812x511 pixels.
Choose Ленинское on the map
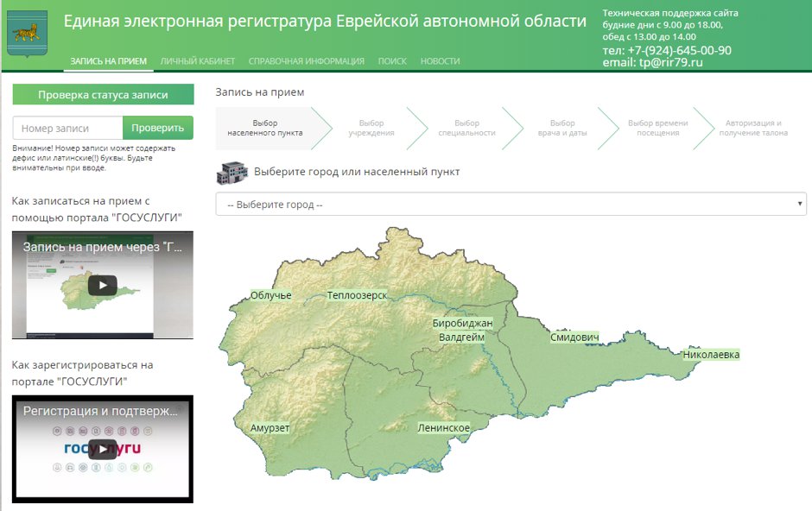[x=443, y=428]
